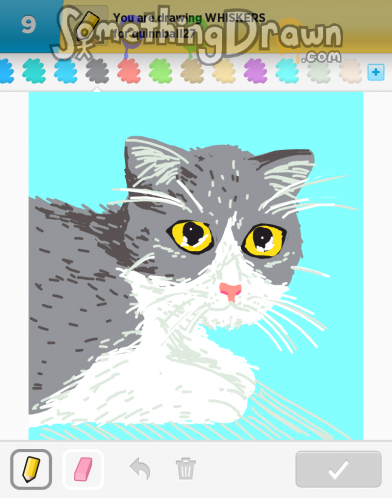Pick the gray color swatch
Screen dimensions: 392x498
[97, 71]
